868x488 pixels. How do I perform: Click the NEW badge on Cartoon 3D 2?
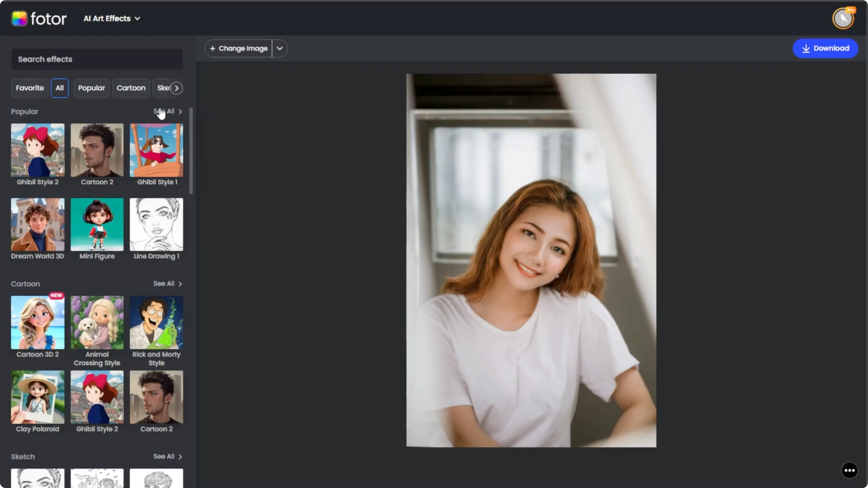pos(56,295)
